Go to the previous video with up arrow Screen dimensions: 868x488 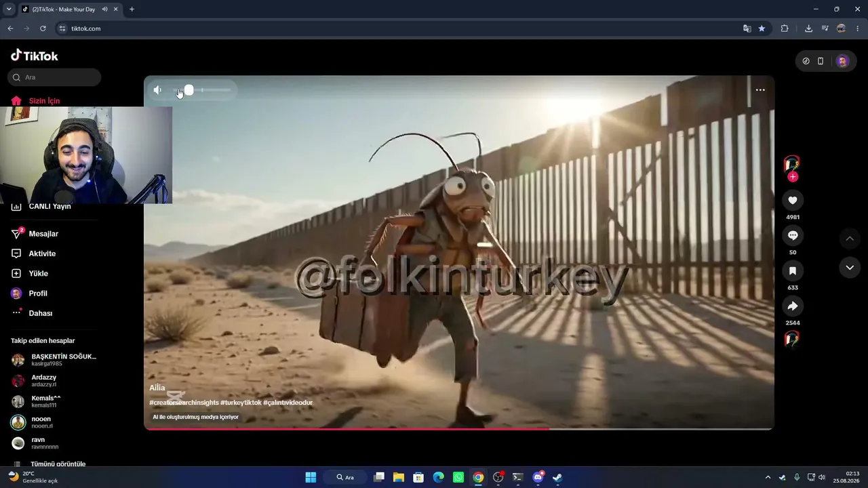click(850, 239)
